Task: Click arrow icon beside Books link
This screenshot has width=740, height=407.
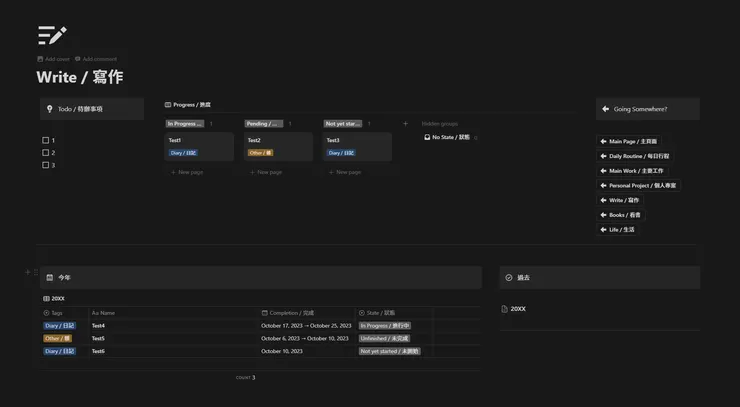Action: tap(603, 214)
